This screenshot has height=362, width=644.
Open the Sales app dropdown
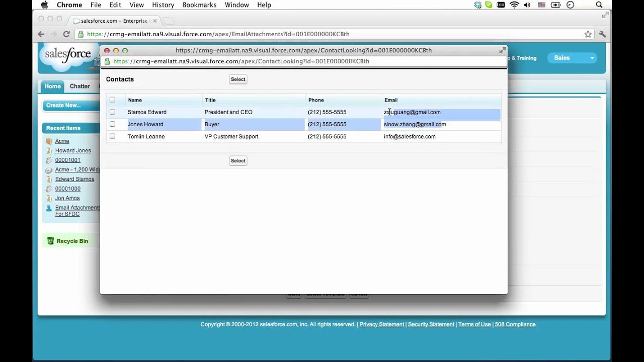573,58
